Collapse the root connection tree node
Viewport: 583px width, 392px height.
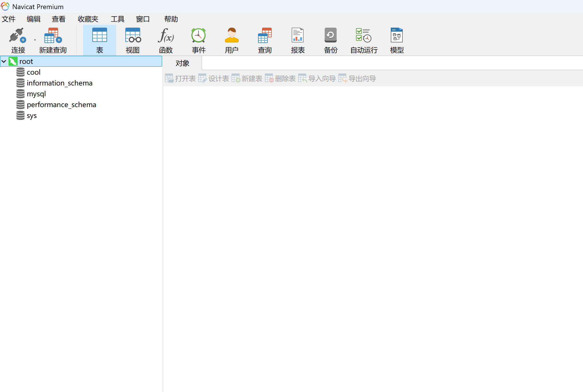click(4, 61)
